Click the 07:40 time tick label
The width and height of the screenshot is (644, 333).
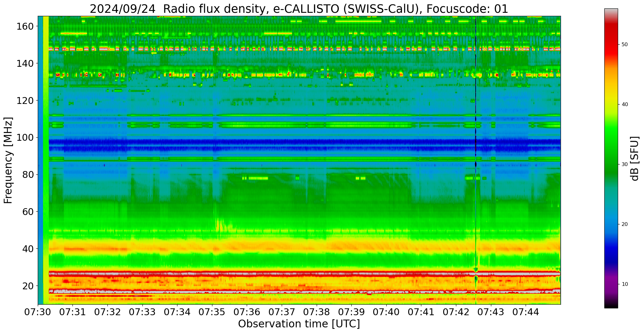(387, 311)
